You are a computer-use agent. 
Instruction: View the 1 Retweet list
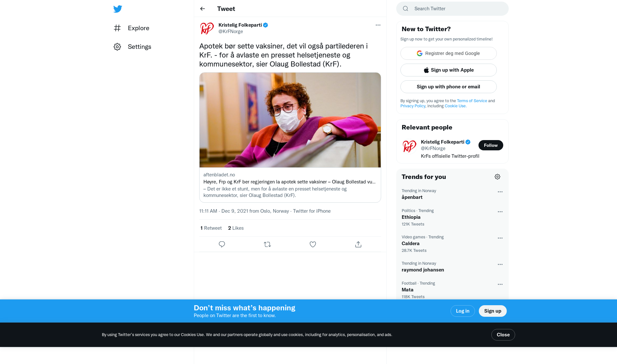click(x=211, y=228)
